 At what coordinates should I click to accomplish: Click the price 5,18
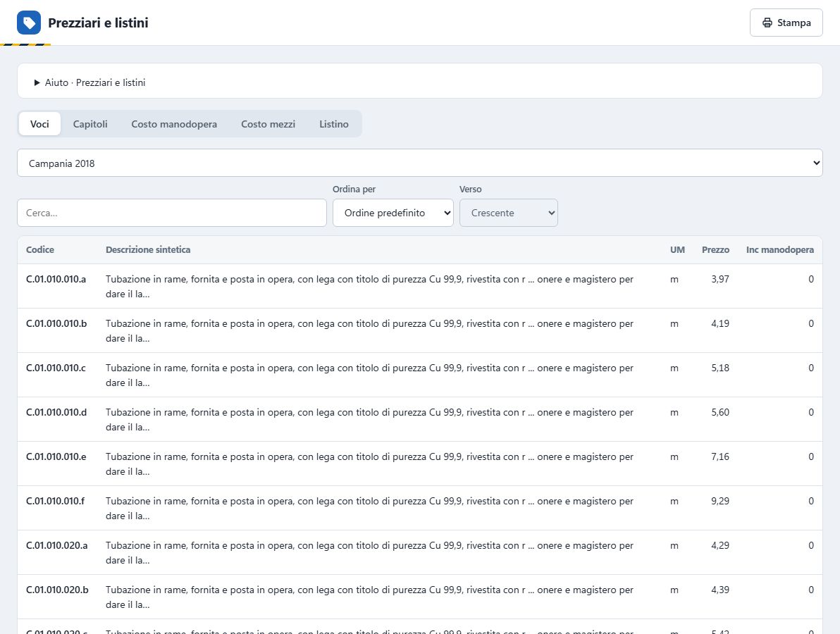click(720, 368)
